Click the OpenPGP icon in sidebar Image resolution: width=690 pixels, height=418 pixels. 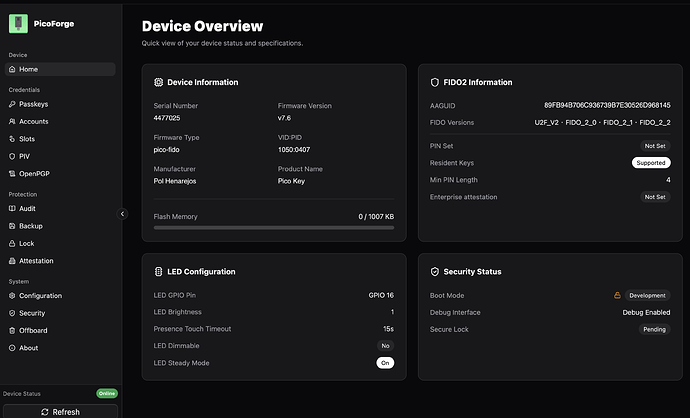tap(12, 173)
